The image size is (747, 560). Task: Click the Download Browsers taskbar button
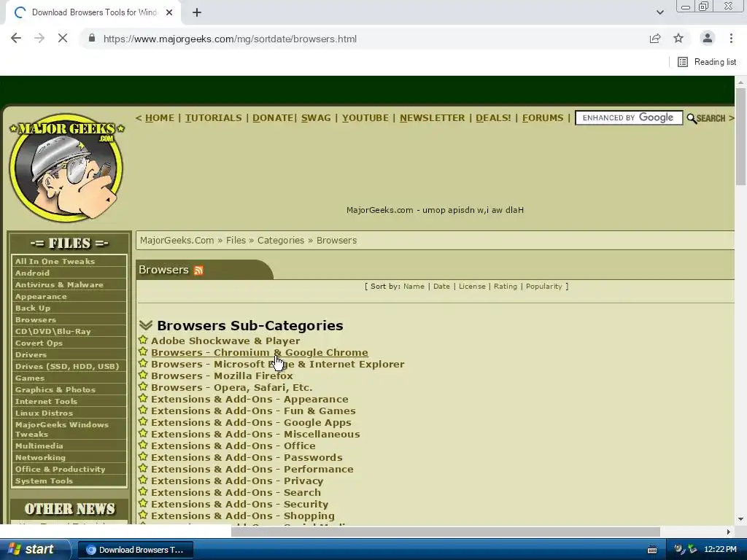[x=135, y=550]
